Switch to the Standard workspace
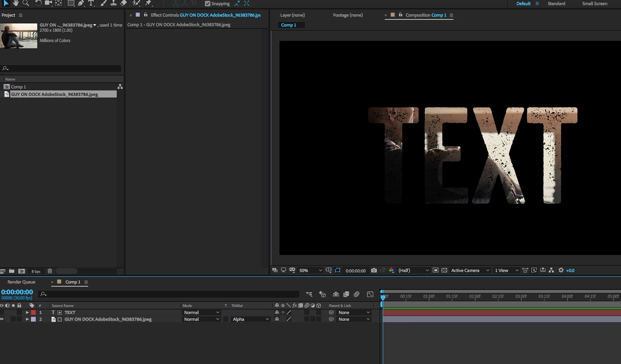The height and width of the screenshot is (364, 621). click(x=556, y=4)
